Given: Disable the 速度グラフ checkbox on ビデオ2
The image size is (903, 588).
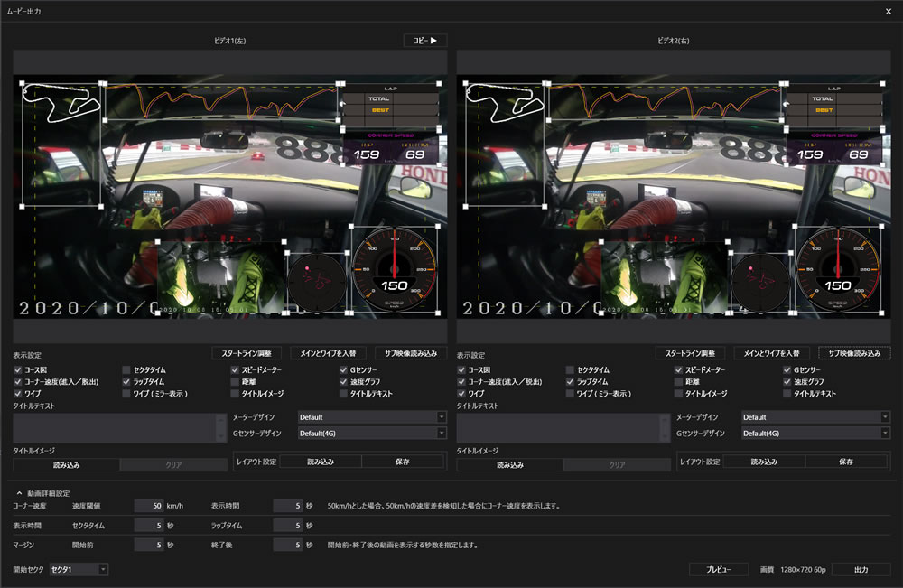Looking at the screenshot, I should pos(785,382).
